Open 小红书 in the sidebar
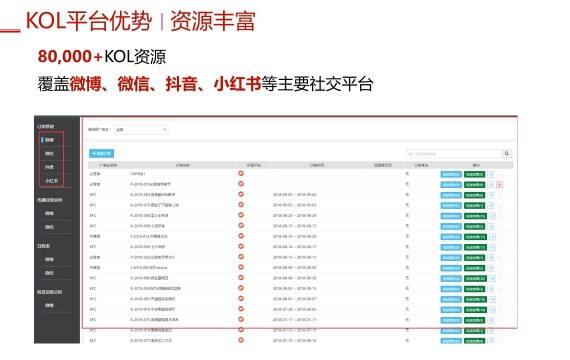This screenshot has height=360, width=570. click(51, 181)
